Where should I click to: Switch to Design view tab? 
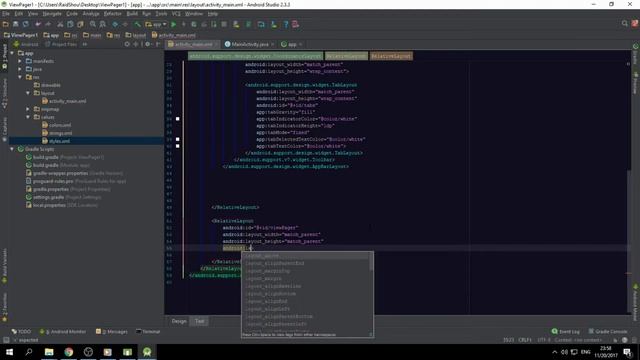[x=179, y=321]
